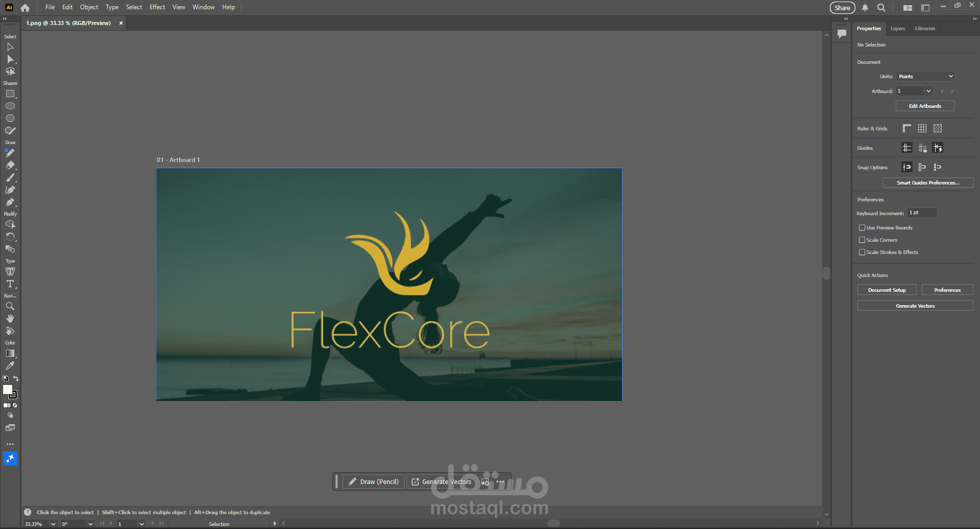Select the Paintbrush tool

pyautogui.click(x=10, y=177)
